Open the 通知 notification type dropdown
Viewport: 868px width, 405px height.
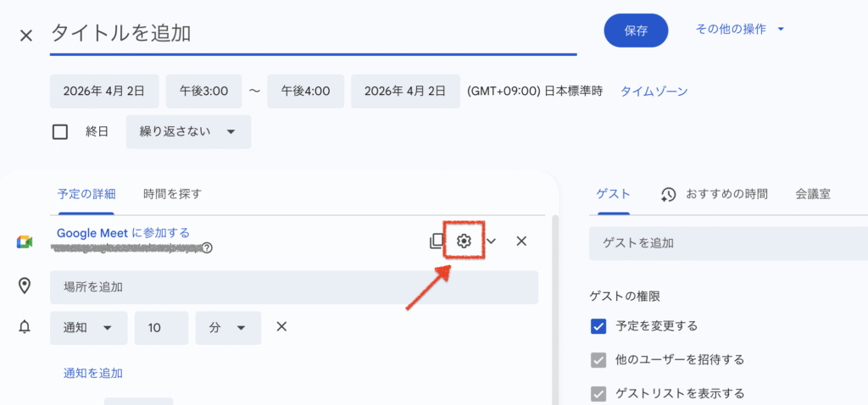[x=88, y=328]
